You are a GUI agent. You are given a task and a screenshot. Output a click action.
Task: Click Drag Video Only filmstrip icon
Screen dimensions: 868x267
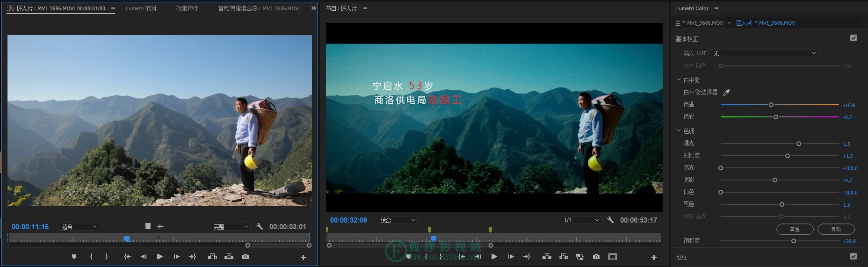[x=148, y=226]
